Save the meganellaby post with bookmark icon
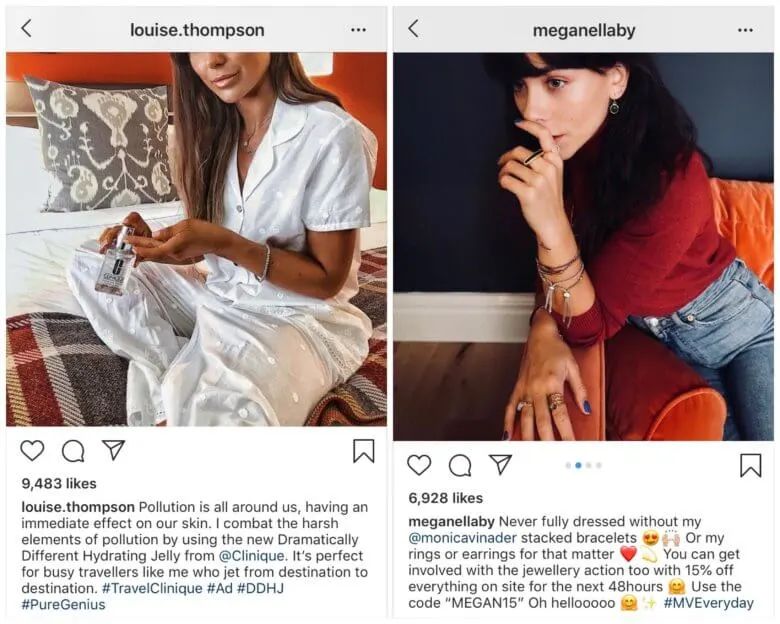 (750, 465)
